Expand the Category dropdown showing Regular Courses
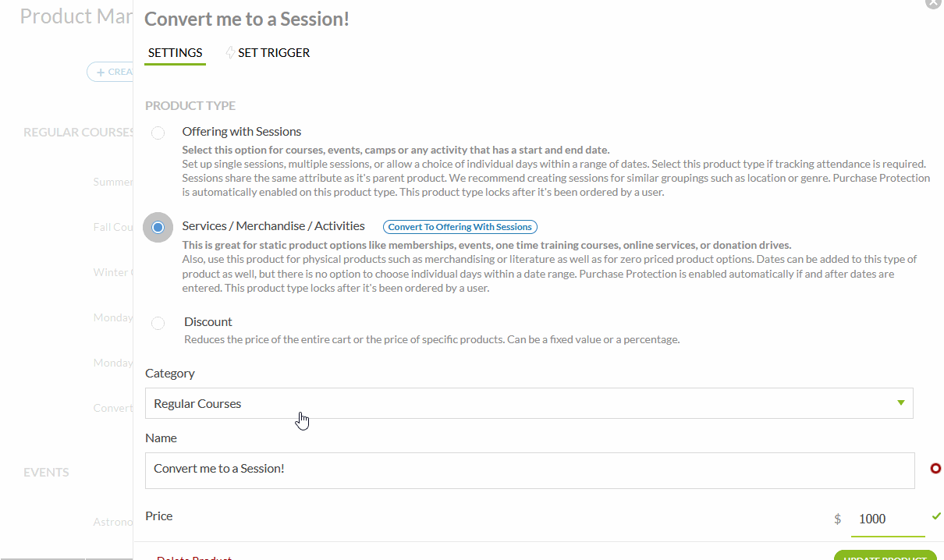944x560 pixels. click(529, 403)
